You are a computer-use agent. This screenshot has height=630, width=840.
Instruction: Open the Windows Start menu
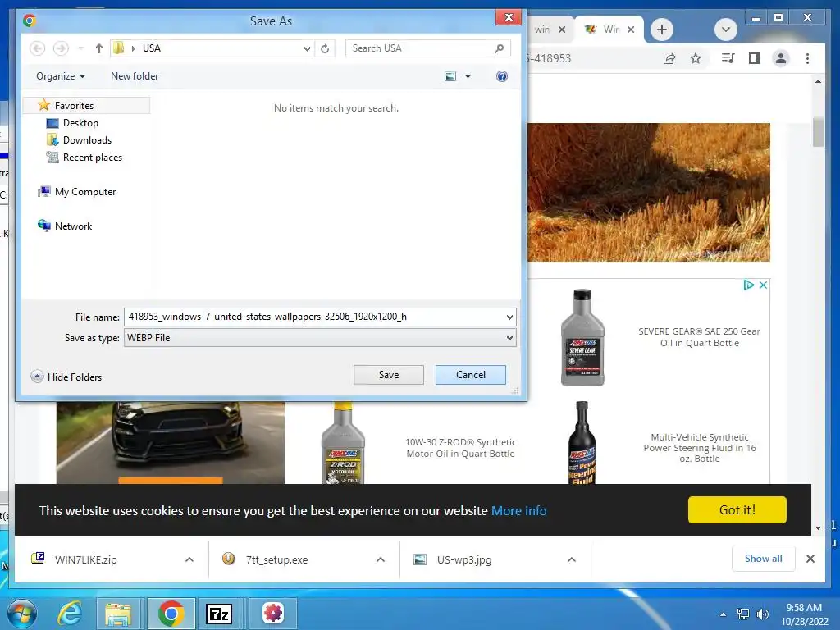(x=22, y=614)
